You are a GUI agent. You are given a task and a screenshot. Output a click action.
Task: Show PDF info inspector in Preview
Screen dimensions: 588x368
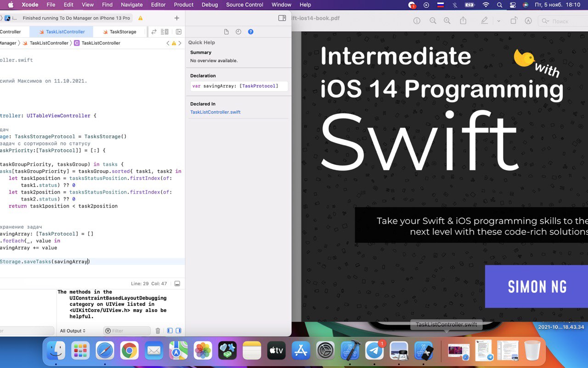417,21
